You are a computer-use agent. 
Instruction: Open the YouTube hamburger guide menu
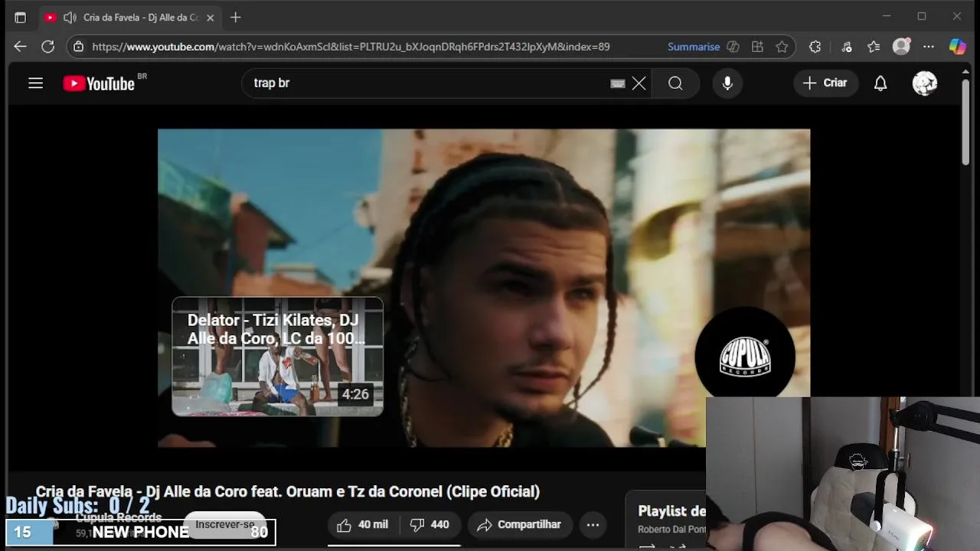[x=35, y=83]
